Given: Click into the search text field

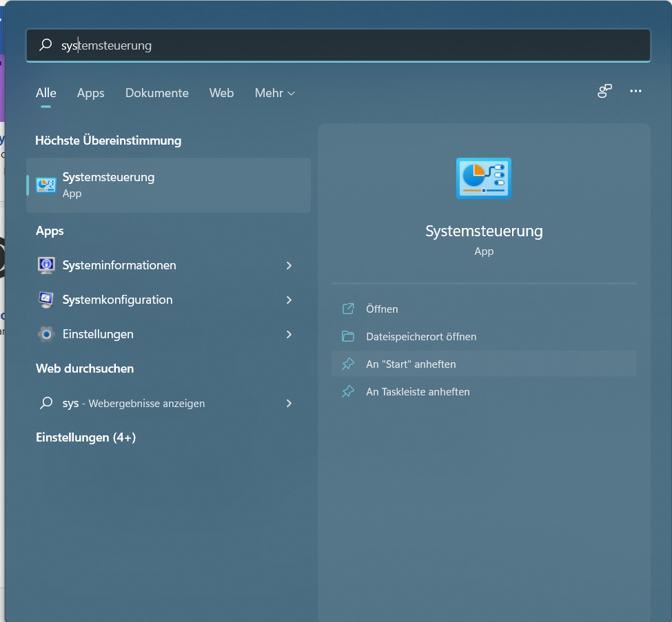Looking at the screenshot, I should pos(338,45).
